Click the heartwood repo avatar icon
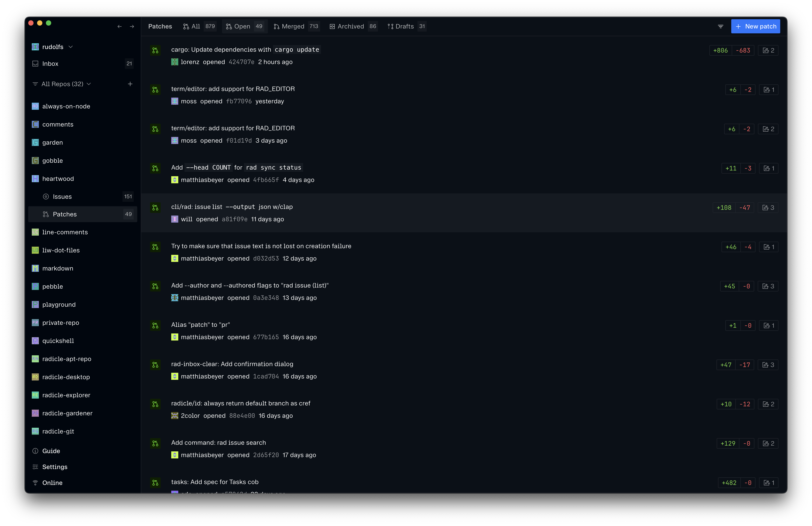 point(35,178)
